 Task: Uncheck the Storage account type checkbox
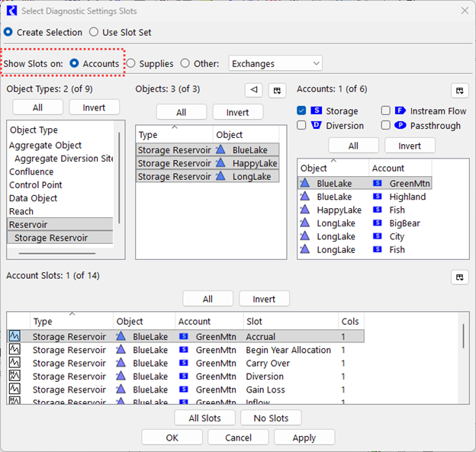302,111
